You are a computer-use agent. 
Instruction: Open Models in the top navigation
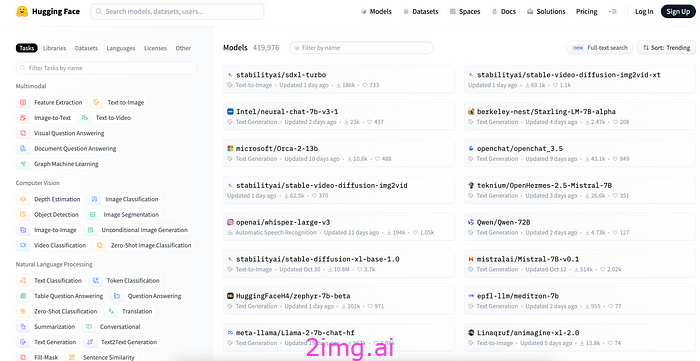tap(376, 12)
